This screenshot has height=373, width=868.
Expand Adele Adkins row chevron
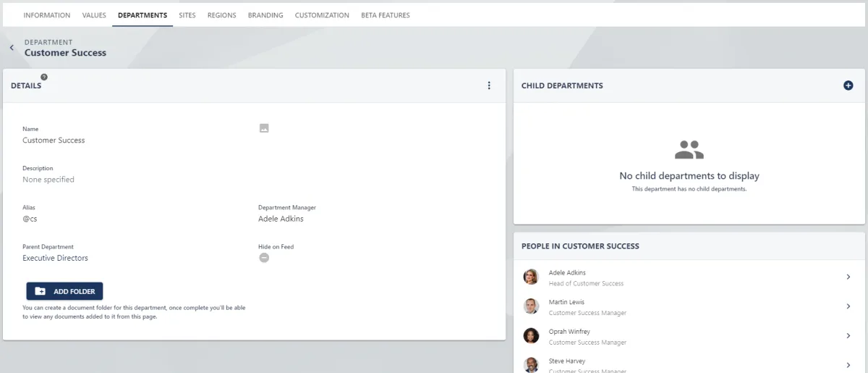[x=848, y=277]
